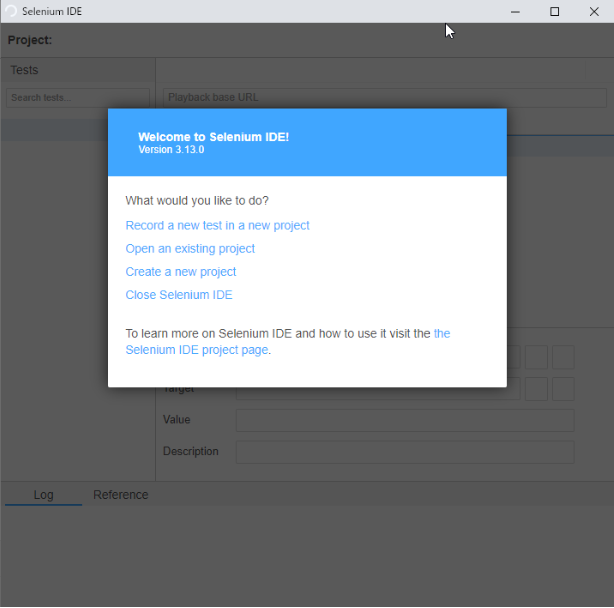Image resolution: width=614 pixels, height=608 pixels.
Task: Visit the Selenium IDE project page link
Action: [197, 350]
